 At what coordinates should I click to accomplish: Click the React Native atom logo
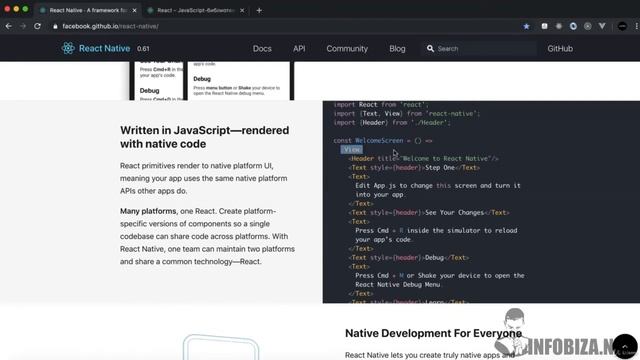(68, 48)
